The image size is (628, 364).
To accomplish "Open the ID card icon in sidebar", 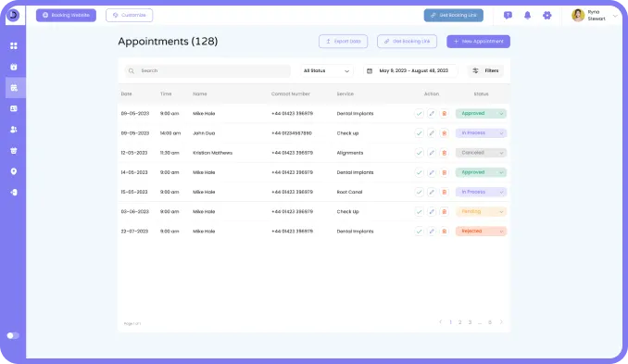I will pos(14,108).
